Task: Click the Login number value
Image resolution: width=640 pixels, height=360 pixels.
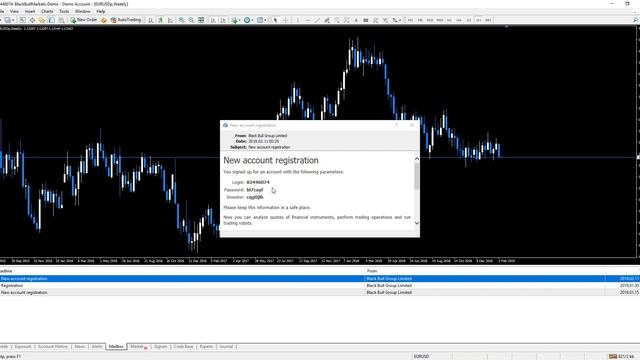Action: (258, 182)
